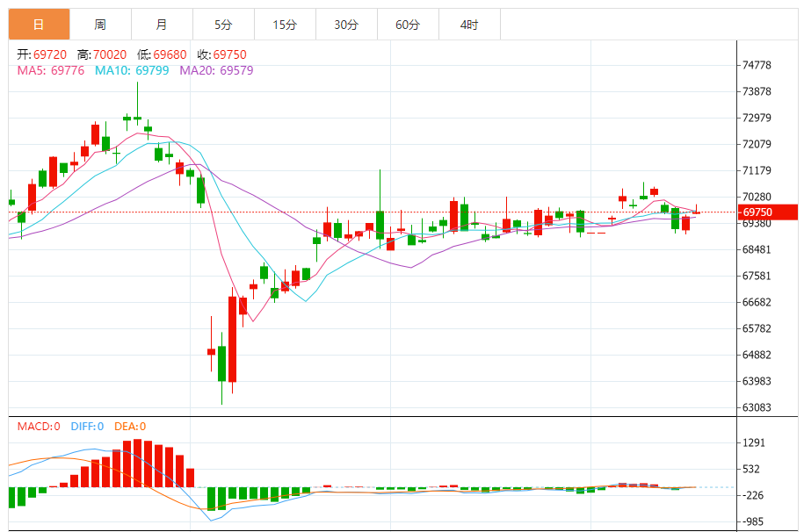804x532 pixels.
Task: Click the red current price tag 69750
Action: 768,212
